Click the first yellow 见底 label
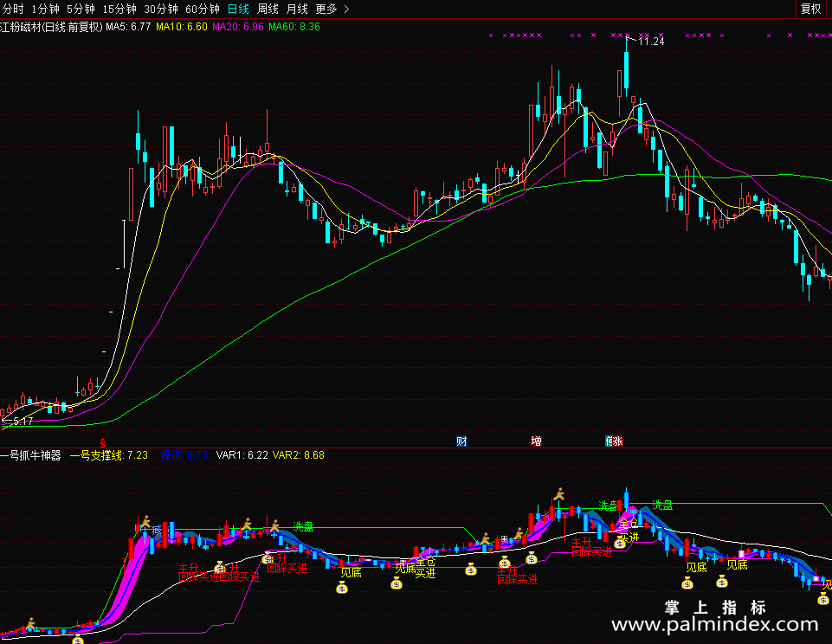Screen dimensions: 832x644 pyautogui.click(x=351, y=572)
